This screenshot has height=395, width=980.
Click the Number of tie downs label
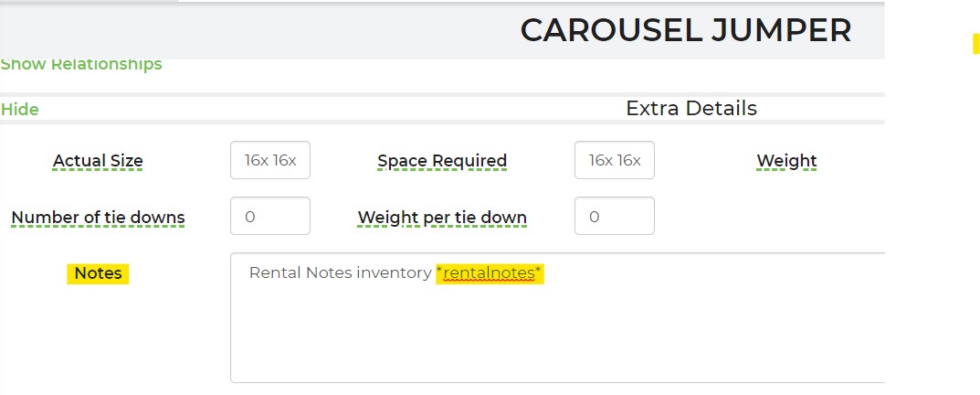(98, 218)
